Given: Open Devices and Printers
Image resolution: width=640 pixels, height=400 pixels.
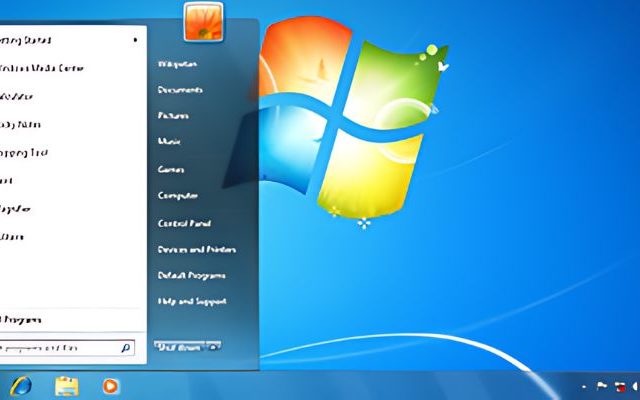Looking at the screenshot, I should click(197, 249).
